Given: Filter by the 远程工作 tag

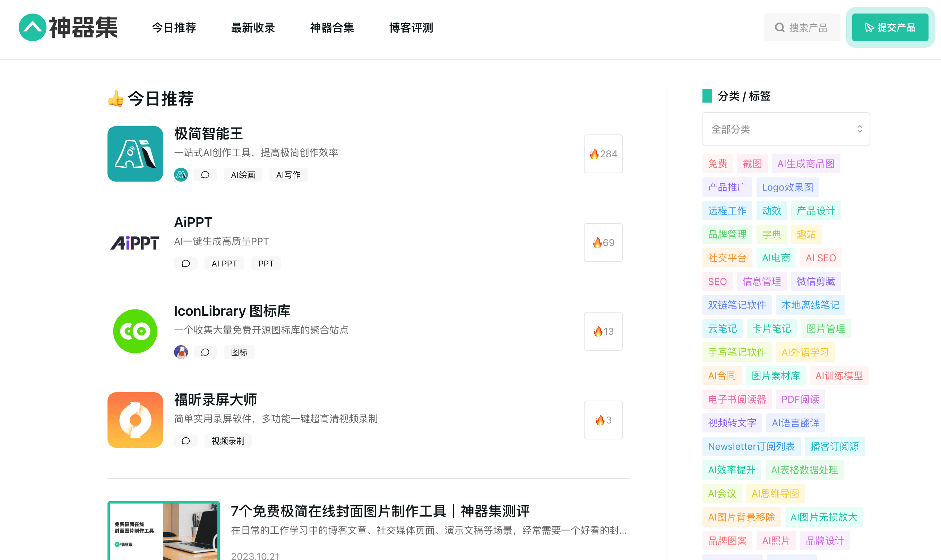Looking at the screenshot, I should [x=727, y=211].
